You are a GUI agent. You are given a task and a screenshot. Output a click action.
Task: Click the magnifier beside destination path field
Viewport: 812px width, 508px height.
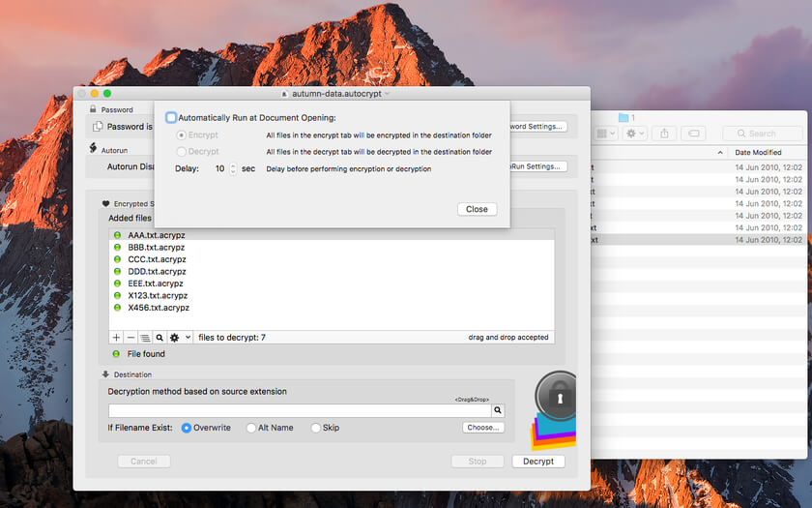(498, 410)
